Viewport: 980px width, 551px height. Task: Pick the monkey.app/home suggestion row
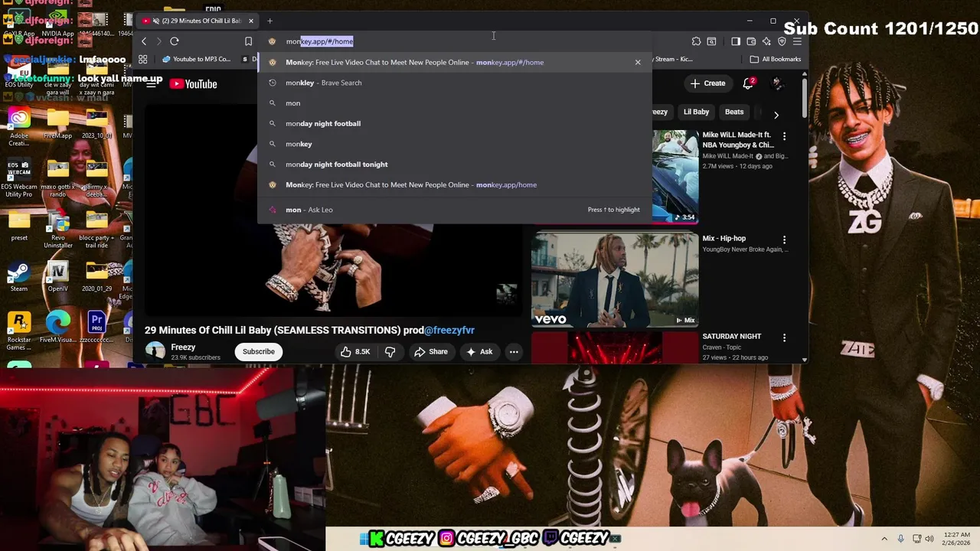coord(455,184)
